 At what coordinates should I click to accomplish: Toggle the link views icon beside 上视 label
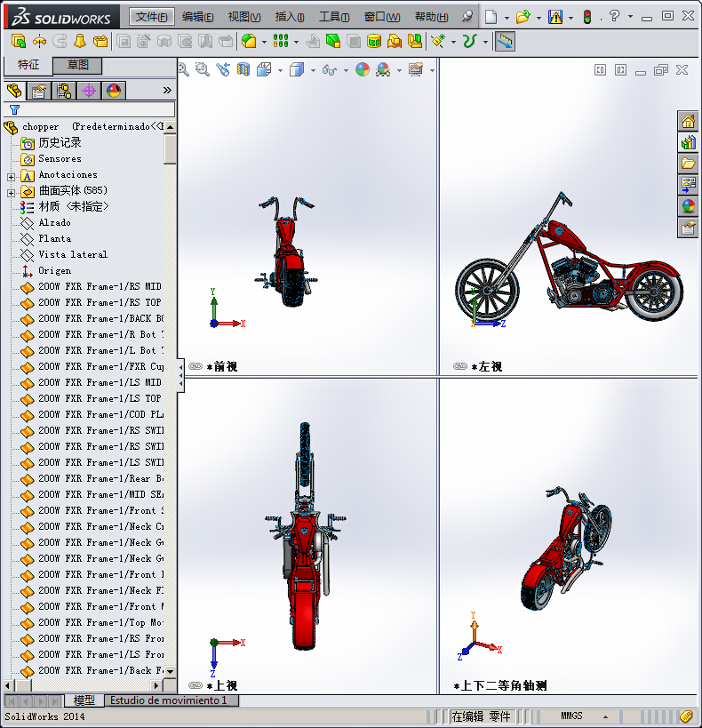[195, 685]
